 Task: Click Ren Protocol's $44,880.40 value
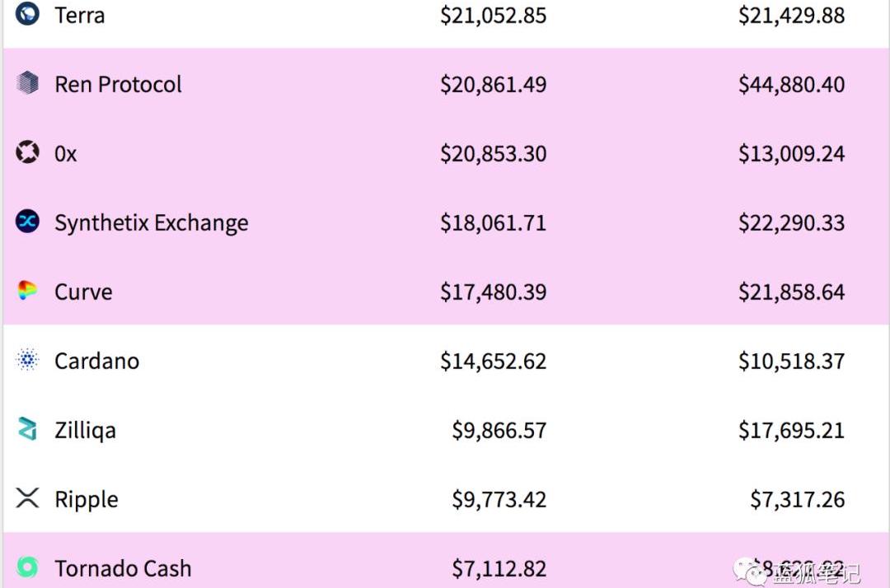[791, 84]
